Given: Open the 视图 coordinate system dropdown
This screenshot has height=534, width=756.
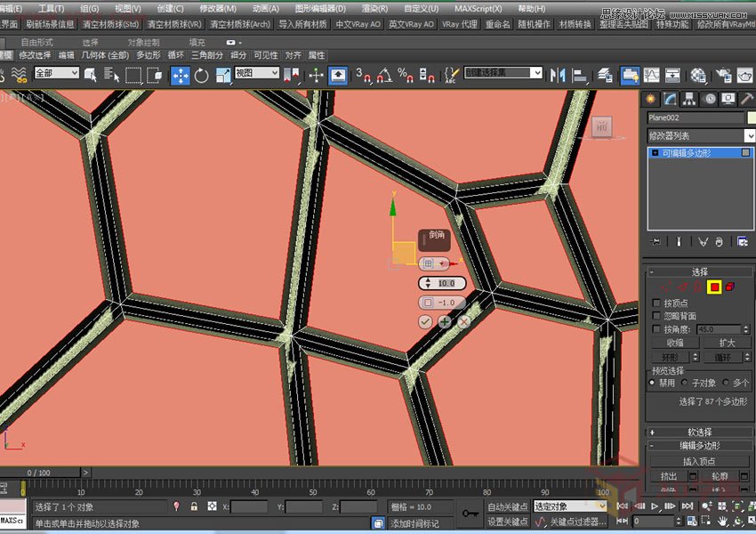Looking at the screenshot, I should (x=257, y=73).
